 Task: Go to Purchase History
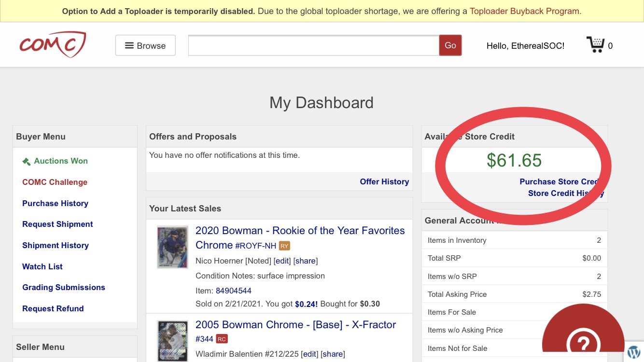click(56, 203)
